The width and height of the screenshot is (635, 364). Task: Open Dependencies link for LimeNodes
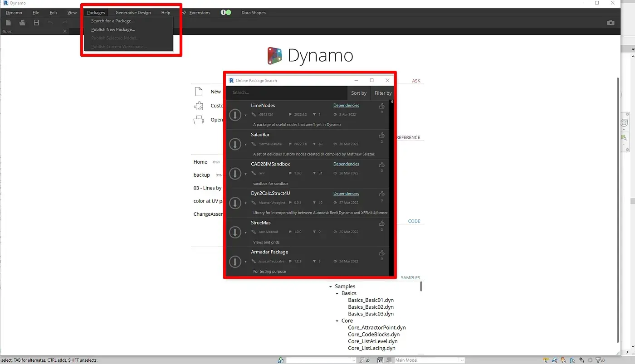[x=346, y=106]
